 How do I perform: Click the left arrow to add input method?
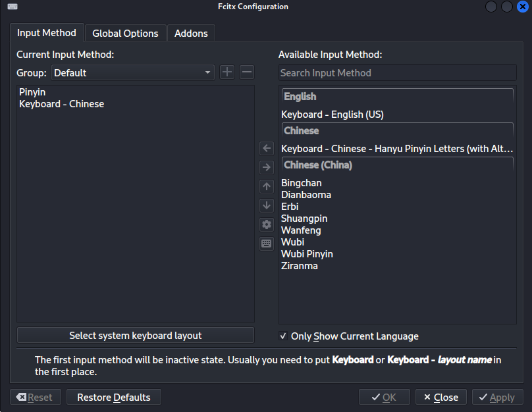(x=267, y=148)
